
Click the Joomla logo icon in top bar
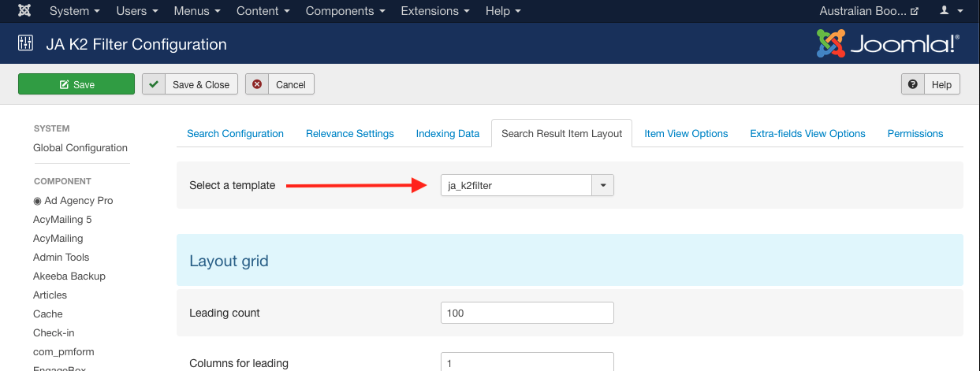click(x=24, y=11)
